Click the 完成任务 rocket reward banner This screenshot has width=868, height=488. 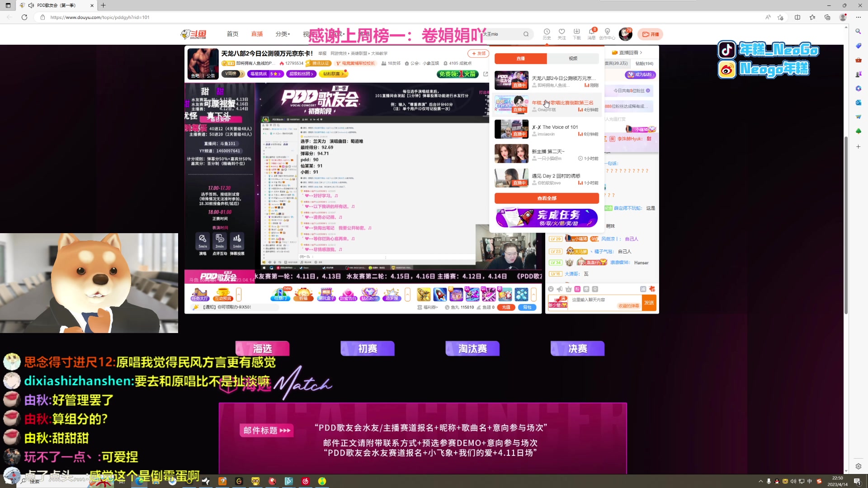click(x=547, y=218)
